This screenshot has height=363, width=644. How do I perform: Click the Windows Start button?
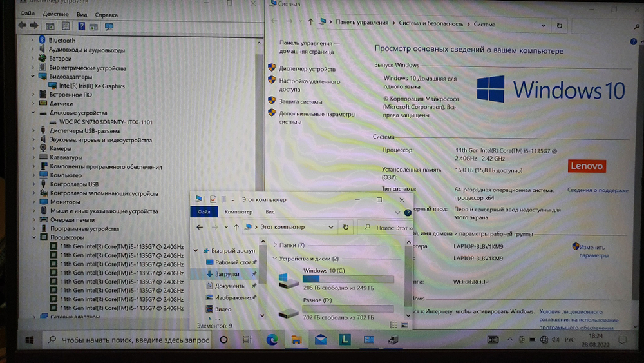pos(29,340)
